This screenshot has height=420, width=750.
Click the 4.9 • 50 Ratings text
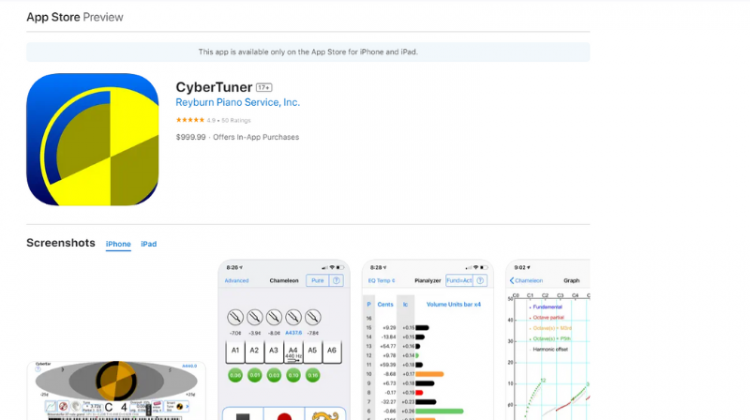pos(229,121)
